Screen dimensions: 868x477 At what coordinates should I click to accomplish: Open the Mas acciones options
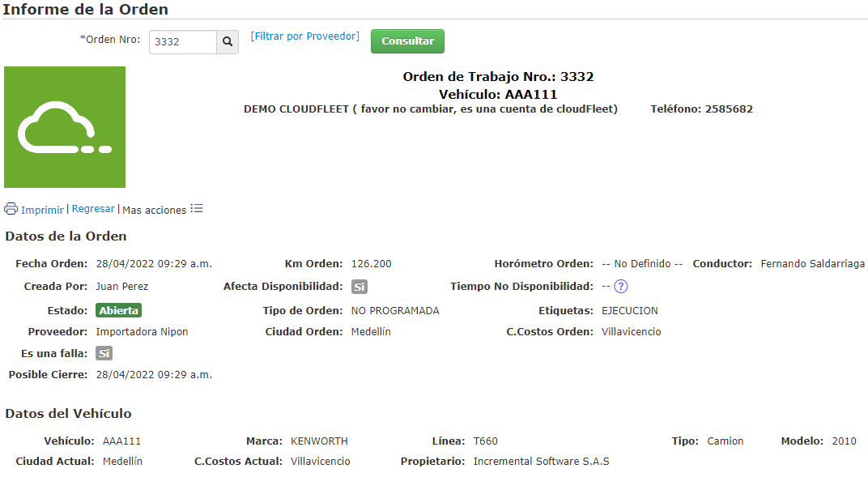pos(155,210)
